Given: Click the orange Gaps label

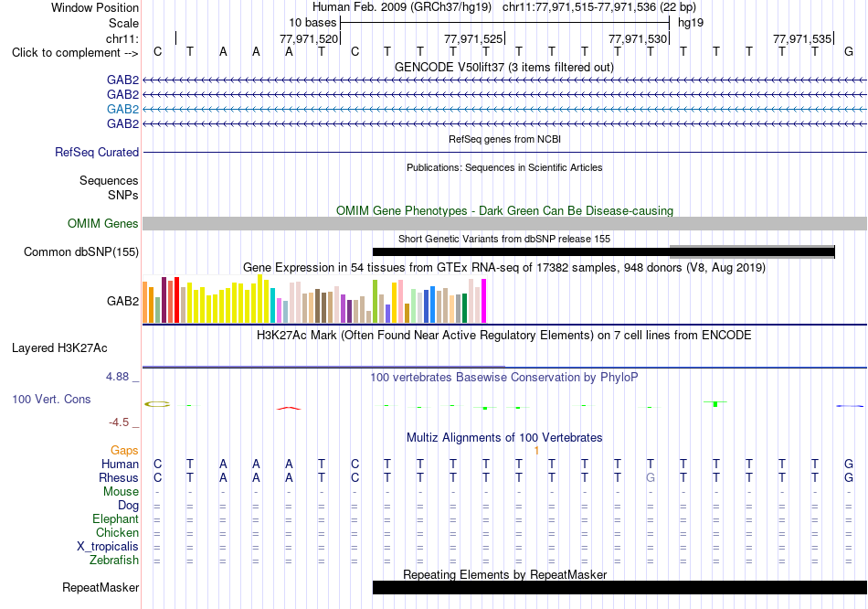Looking at the screenshot, I should (x=124, y=451).
